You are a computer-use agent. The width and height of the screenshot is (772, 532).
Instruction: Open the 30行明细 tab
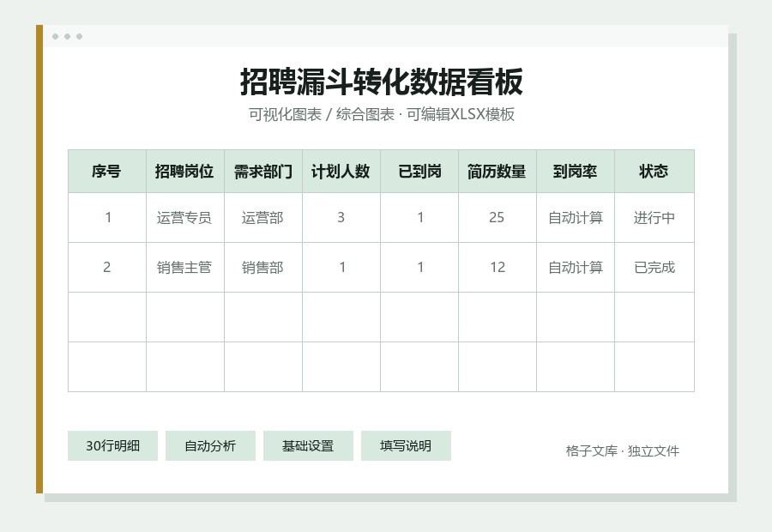tap(112, 446)
